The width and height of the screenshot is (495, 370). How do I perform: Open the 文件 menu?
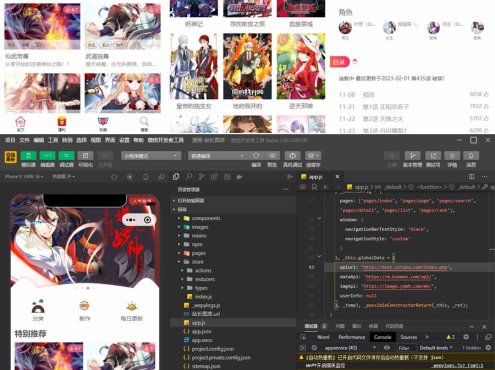(24, 140)
